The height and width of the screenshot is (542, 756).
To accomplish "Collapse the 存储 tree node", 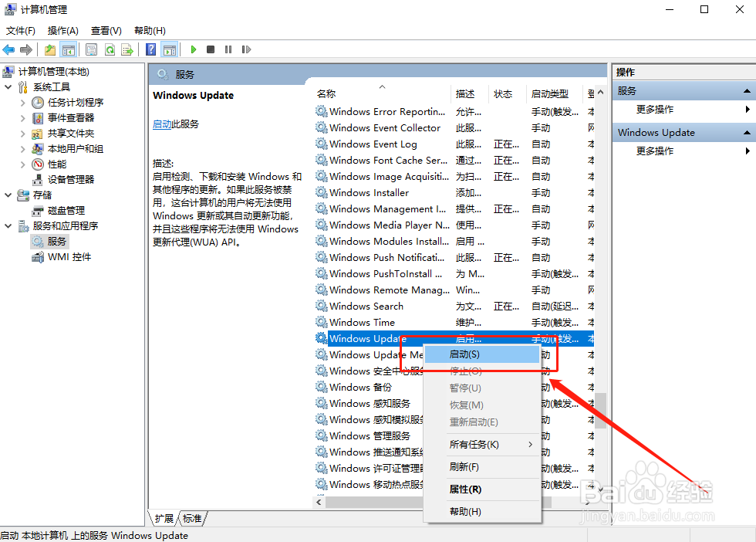I will pyautogui.click(x=8, y=195).
